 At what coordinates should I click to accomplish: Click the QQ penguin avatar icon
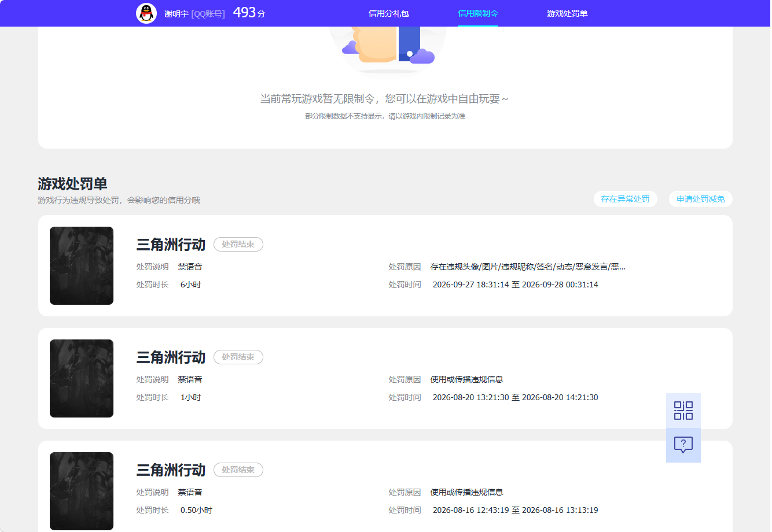[146, 13]
